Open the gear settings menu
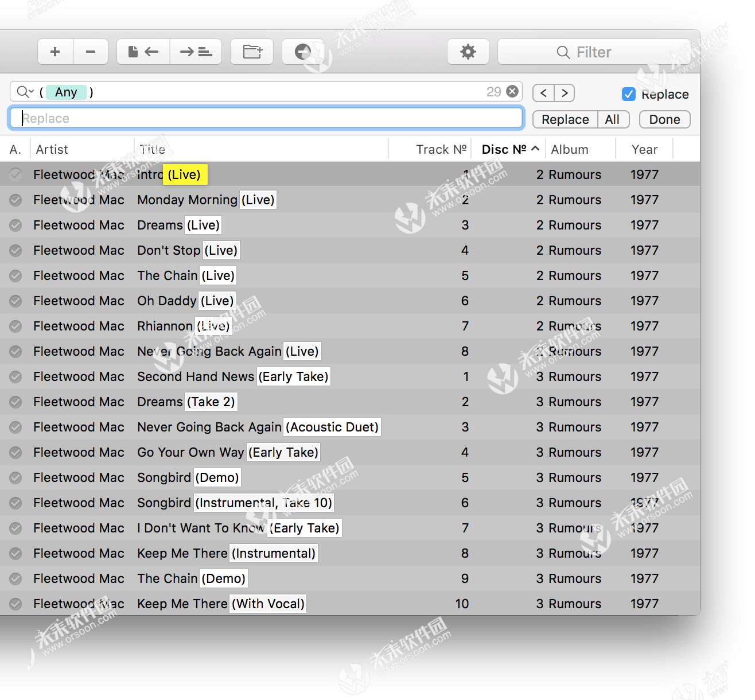The width and height of the screenshot is (755, 700). (468, 52)
